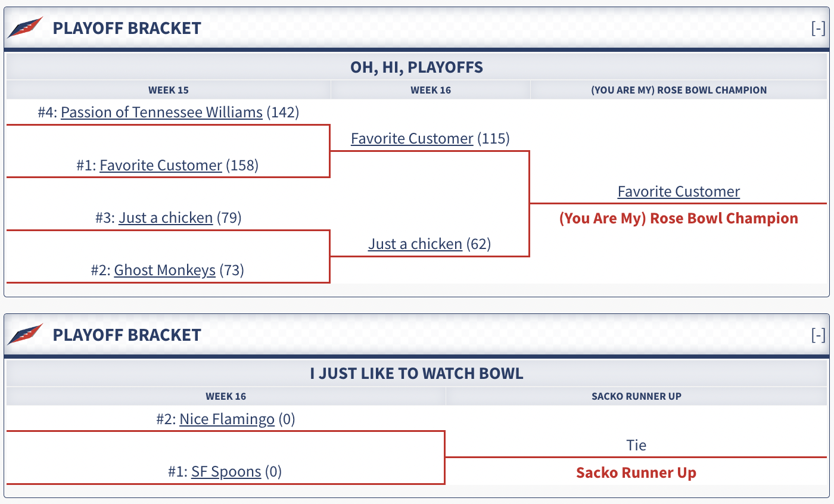
Task: Click the Oh, Hi, Playoffs title bar
Action: point(416,67)
